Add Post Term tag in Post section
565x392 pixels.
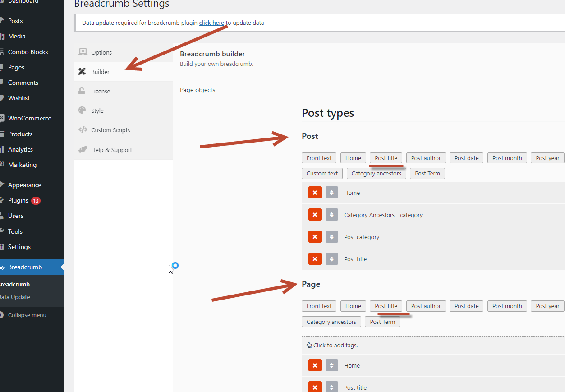(427, 173)
